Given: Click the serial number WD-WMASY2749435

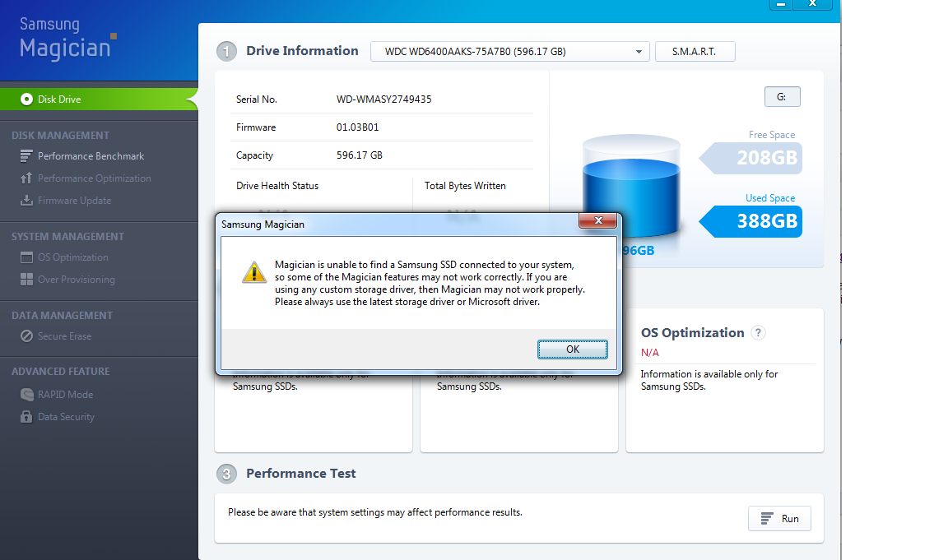Looking at the screenshot, I should [x=384, y=99].
